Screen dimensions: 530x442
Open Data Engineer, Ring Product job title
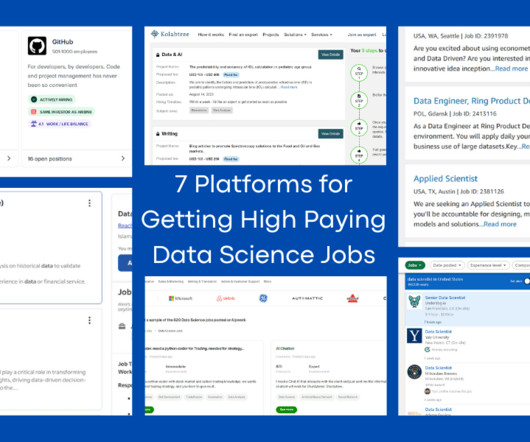[472, 101]
